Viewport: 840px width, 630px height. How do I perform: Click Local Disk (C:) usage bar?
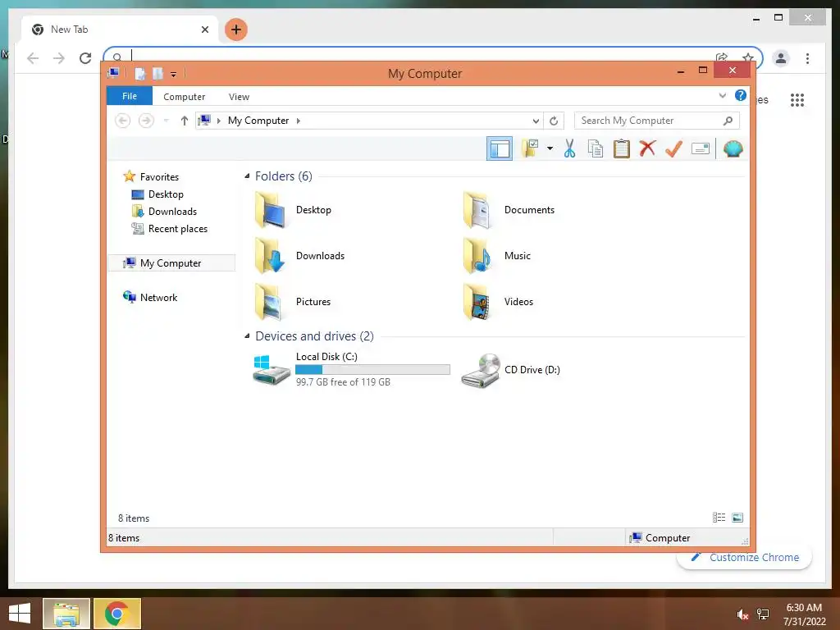coord(373,370)
